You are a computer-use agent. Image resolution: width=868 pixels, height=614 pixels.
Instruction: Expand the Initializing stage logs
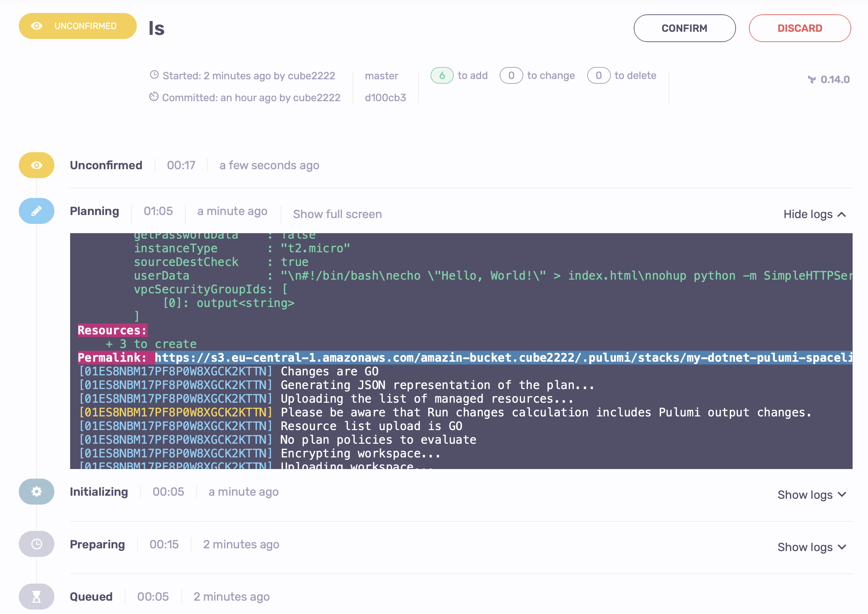(811, 495)
